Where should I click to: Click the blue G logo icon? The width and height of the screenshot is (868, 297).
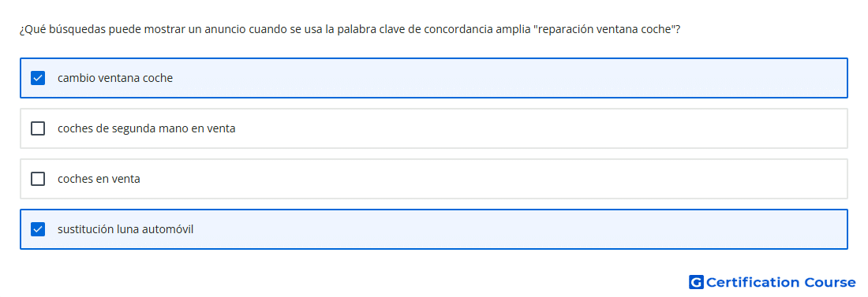[x=696, y=282]
